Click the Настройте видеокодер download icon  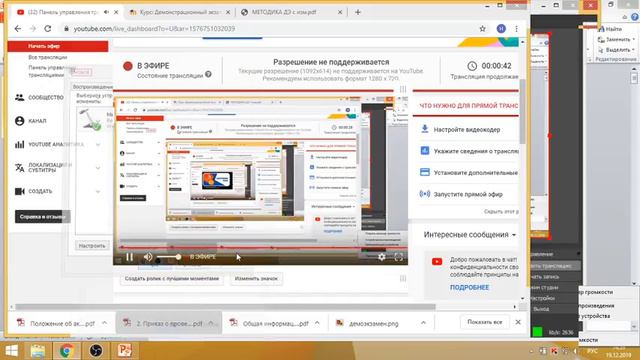(424, 129)
